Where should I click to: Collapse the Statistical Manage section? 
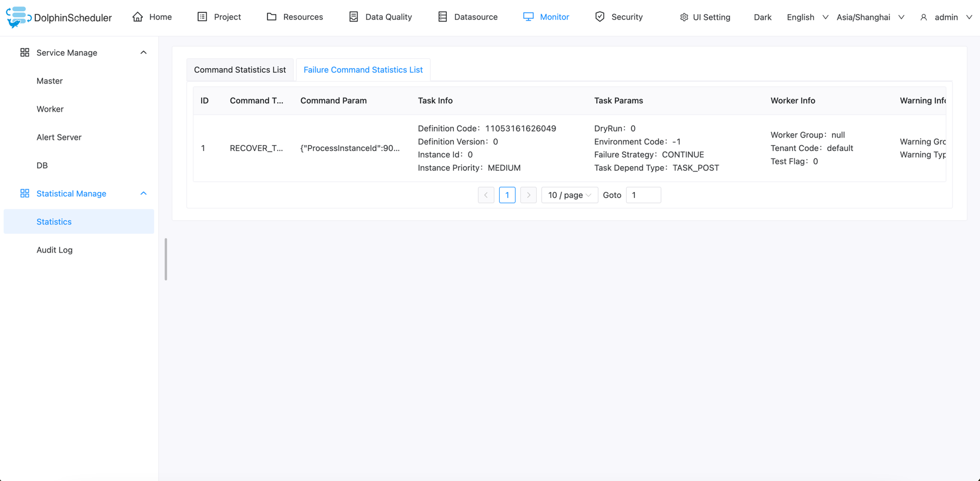point(143,194)
